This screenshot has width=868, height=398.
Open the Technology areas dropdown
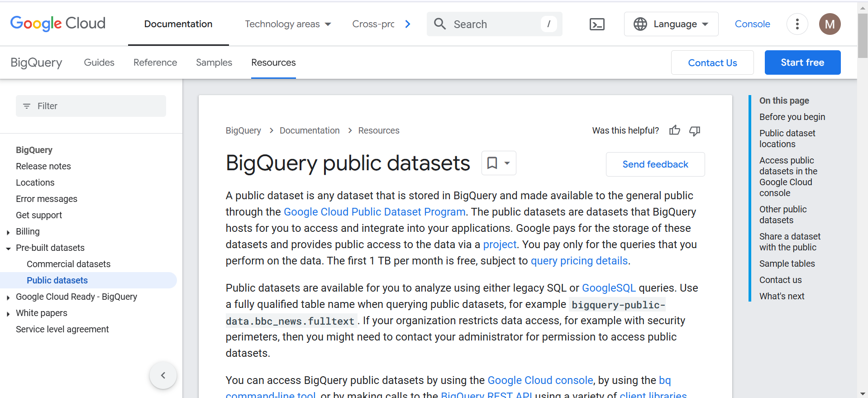(x=288, y=24)
